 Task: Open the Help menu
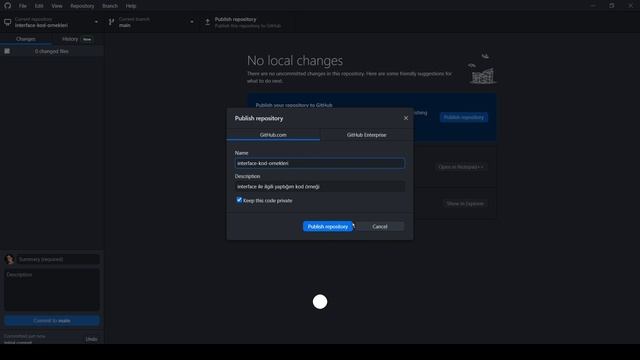click(x=131, y=6)
